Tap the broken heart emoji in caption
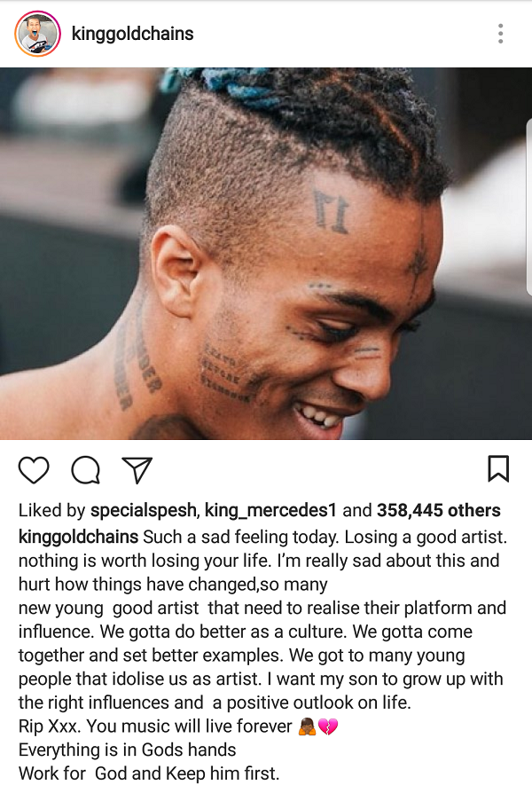 click(328, 726)
